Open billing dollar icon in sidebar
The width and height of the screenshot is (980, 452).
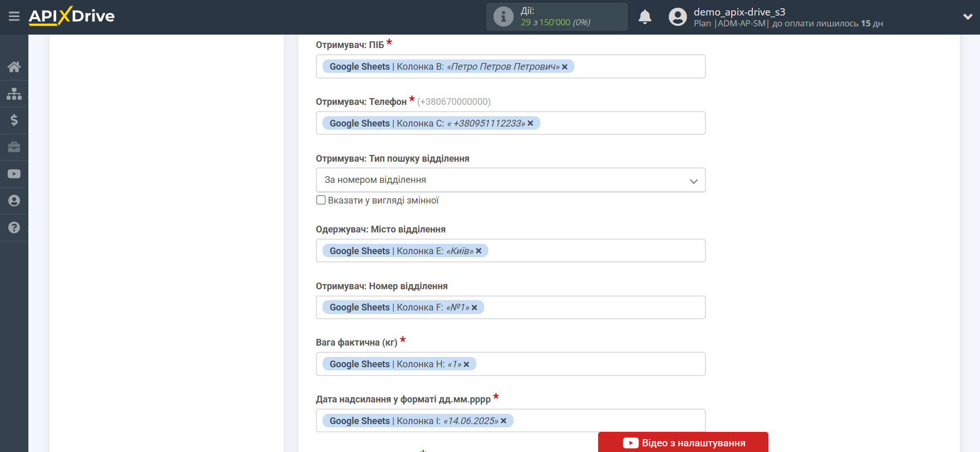14,120
